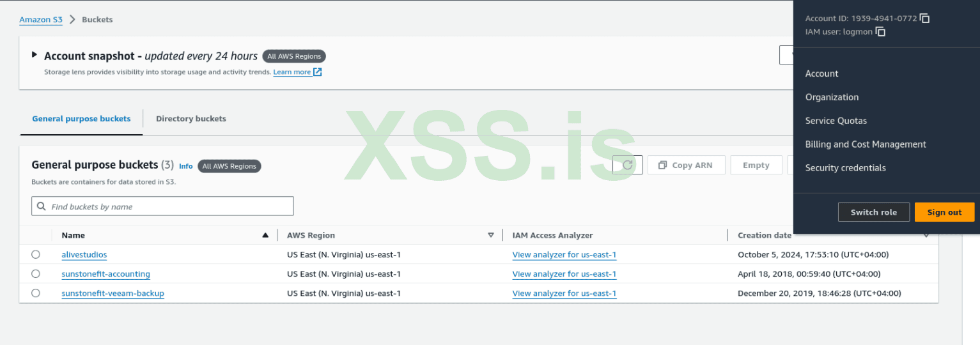This screenshot has height=345, width=980.
Task: Open the alivestudios bucket link
Action: click(x=84, y=254)
